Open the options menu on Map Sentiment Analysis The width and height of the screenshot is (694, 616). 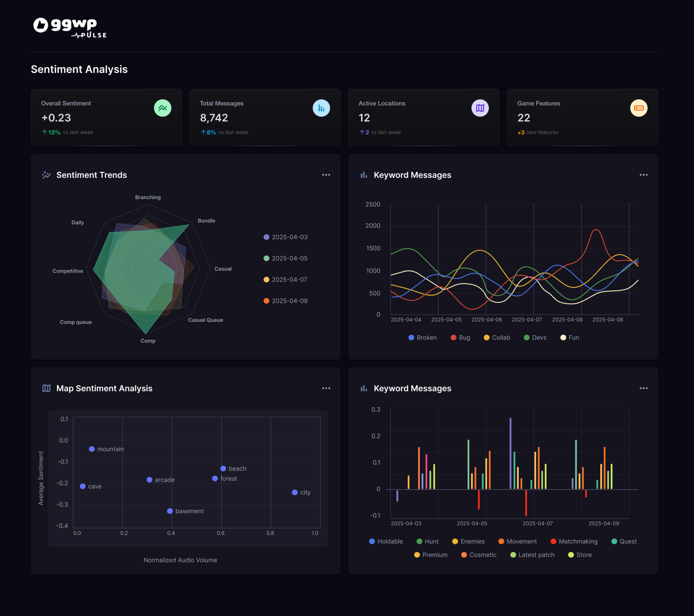pyautogui.click(x=326, y=388)
